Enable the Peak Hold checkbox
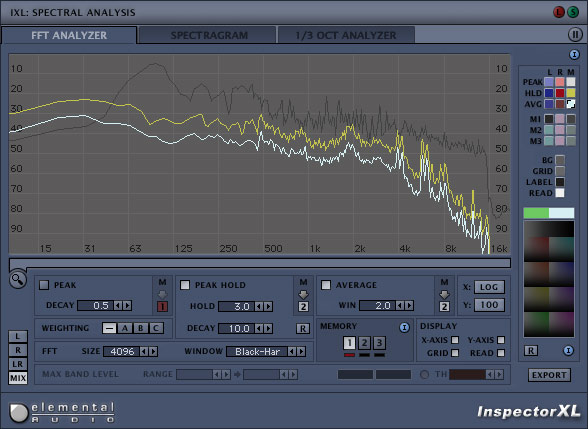Image resolution: width=588 pixels, height=429 pixels. point(185,285)
